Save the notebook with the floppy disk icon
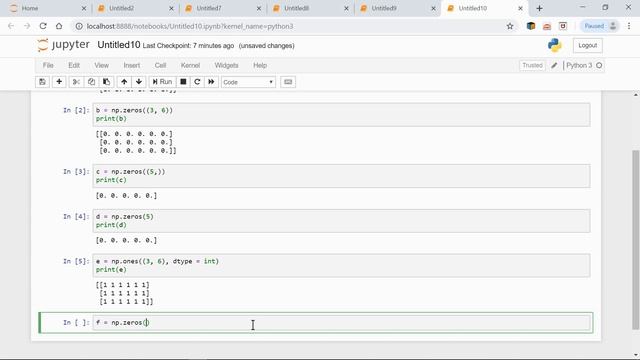Screen dimensions: 640x360 (x=42, y=82)
